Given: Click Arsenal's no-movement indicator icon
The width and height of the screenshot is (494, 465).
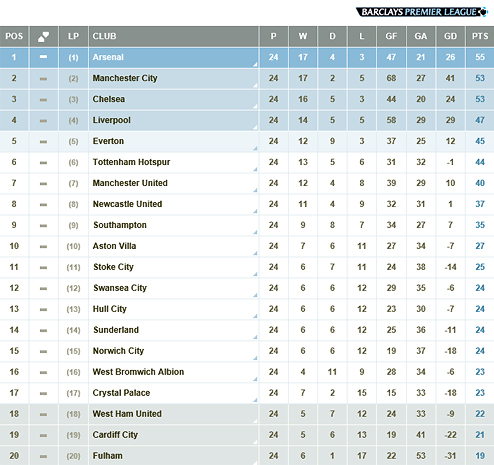Looking at the screenshot, I should (x=43, y=57).
